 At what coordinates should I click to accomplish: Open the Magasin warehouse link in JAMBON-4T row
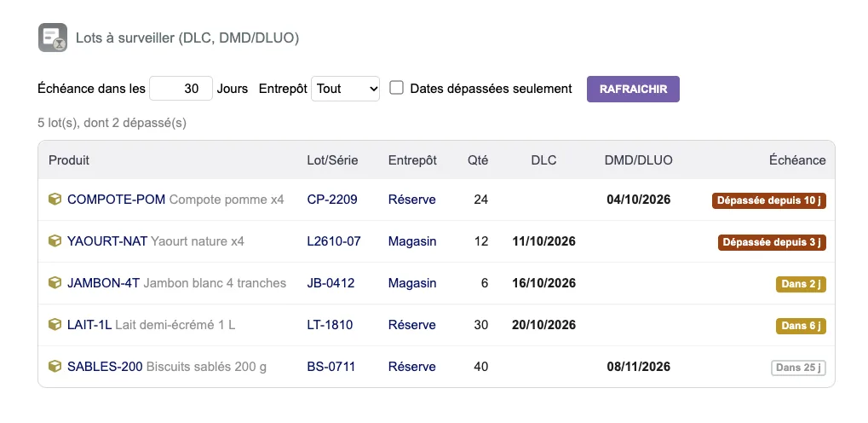412,283
